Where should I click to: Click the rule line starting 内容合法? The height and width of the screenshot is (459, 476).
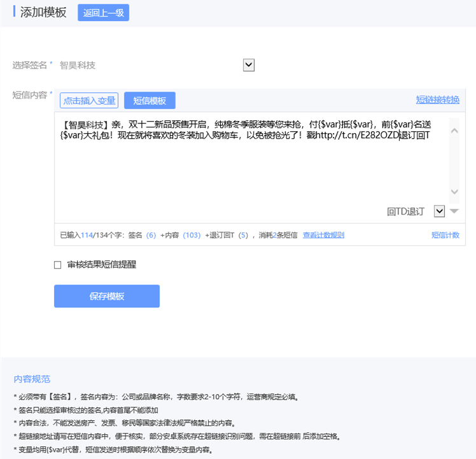(125, 423)
